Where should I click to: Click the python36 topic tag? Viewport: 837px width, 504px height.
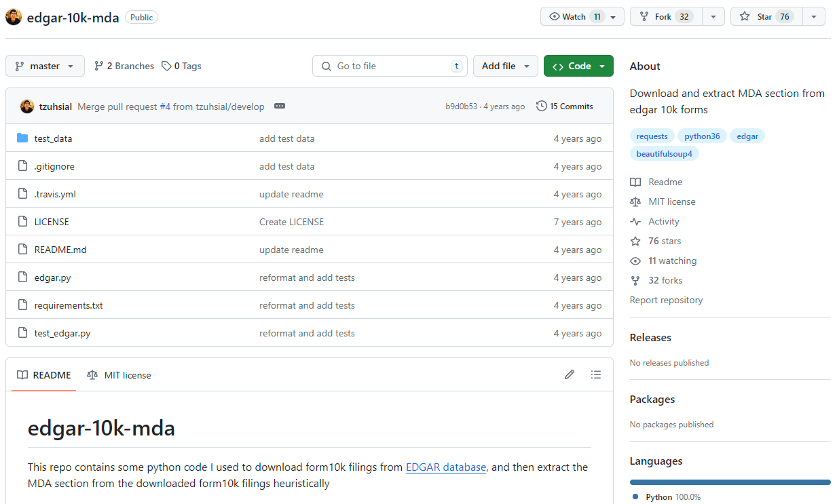(x=702, y=136)
